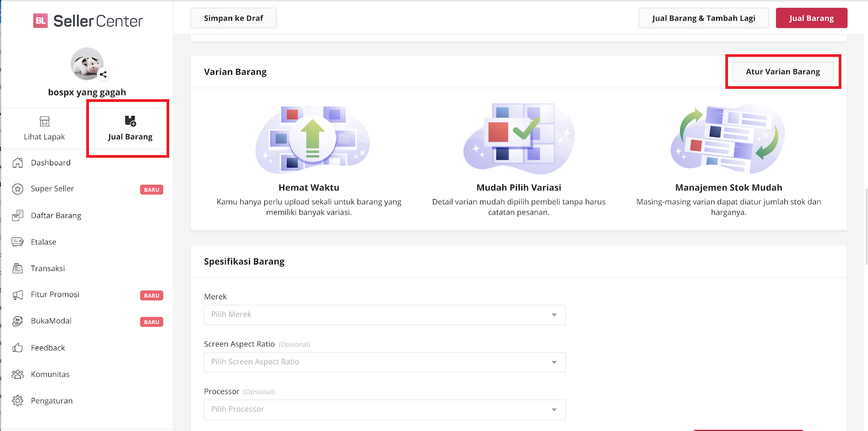Click the BL Seller Center logo
The width and height of the screenshot is (868, 431).
[88, 21]
